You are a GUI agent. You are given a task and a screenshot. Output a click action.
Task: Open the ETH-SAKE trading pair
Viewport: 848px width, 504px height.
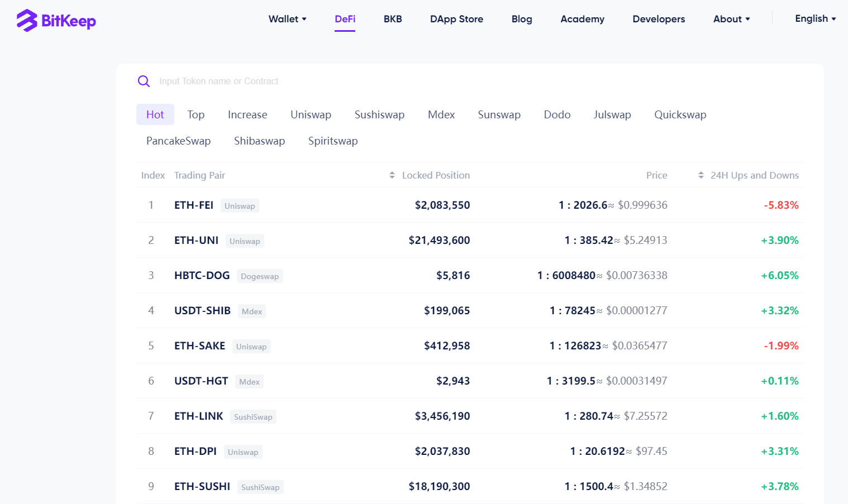[x=199, y=345]
